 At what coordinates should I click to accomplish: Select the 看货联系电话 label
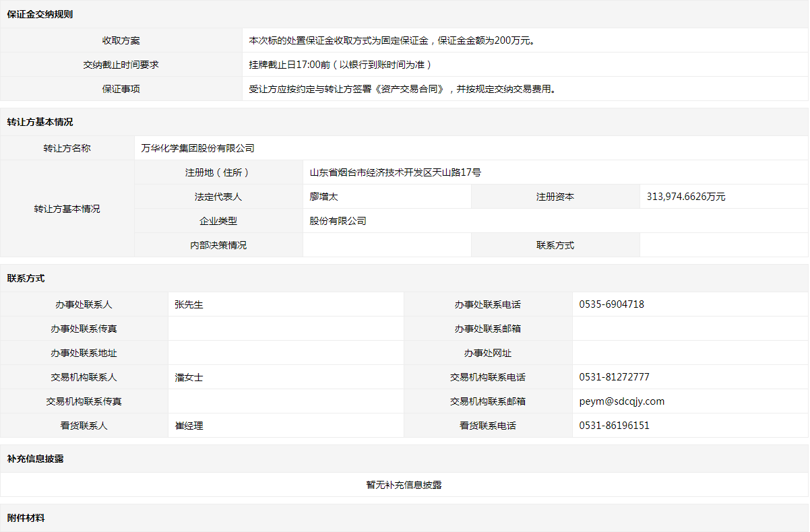(x=488, y=426)
